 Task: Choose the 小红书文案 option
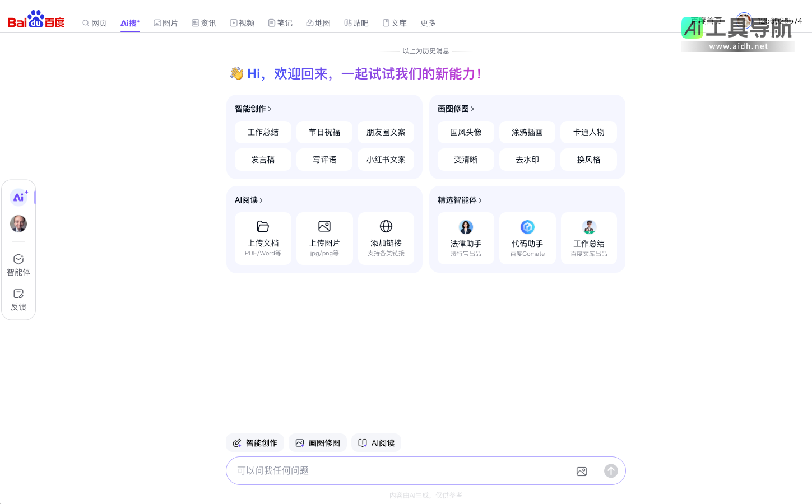[386, 160]
